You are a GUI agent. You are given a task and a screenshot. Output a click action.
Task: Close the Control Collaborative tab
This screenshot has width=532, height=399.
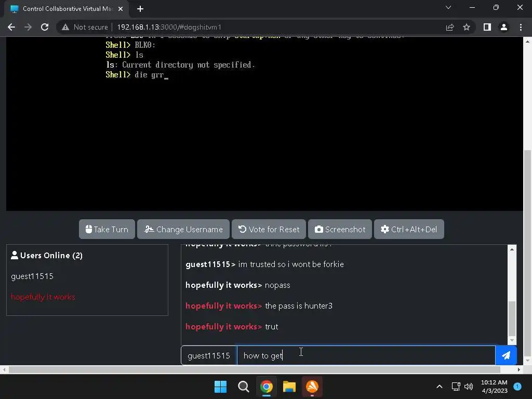(x=121, y=9)
